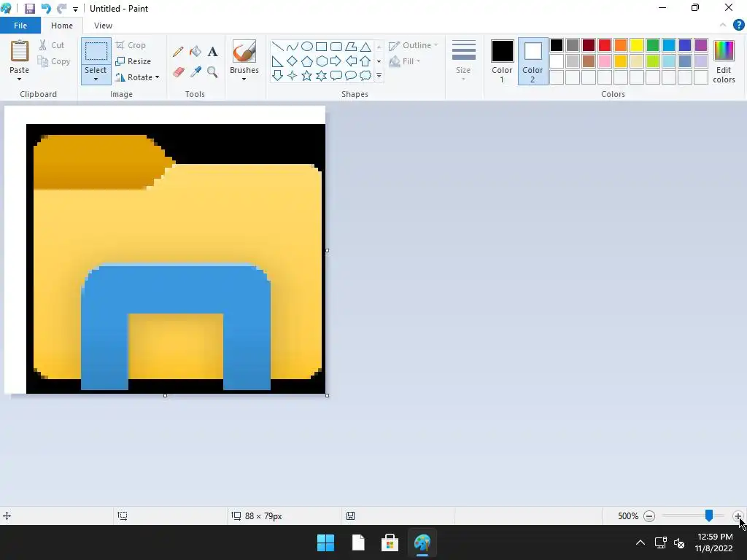The height and width of the screenshot is (560, 747).
Task: Pick the Five-point star shape
Action: [x=307, y=75]
